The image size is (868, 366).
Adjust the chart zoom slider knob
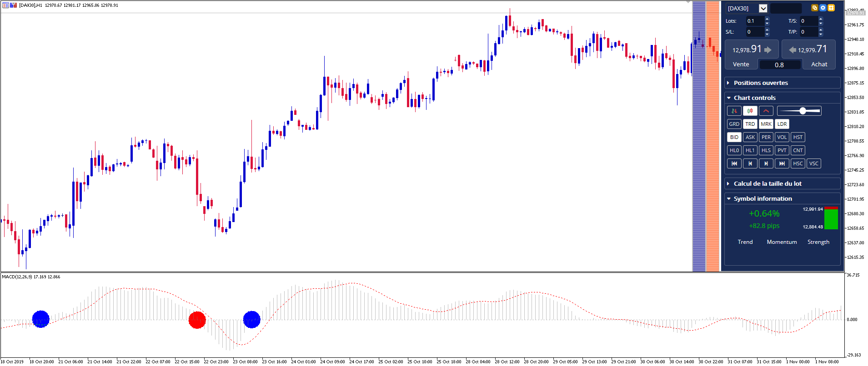(x=803, y=111)
